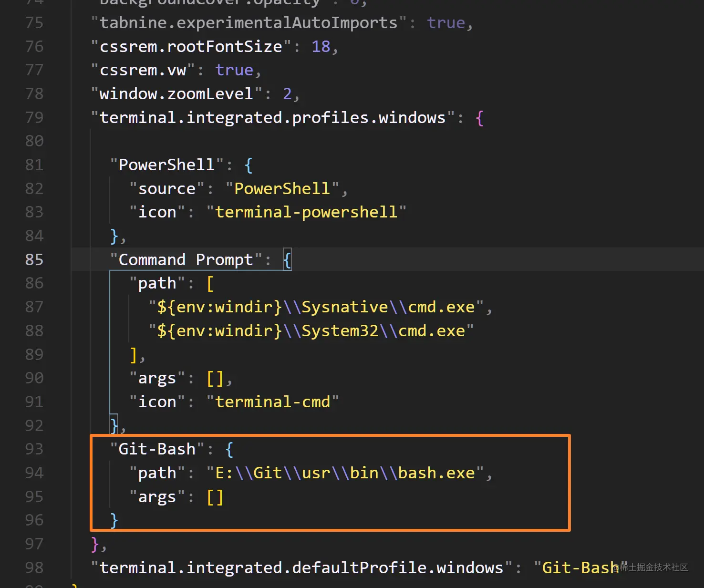Screen dimensions: 704x588
Task: Select the terminal-cmd icon value
Action: coord(273,401)
